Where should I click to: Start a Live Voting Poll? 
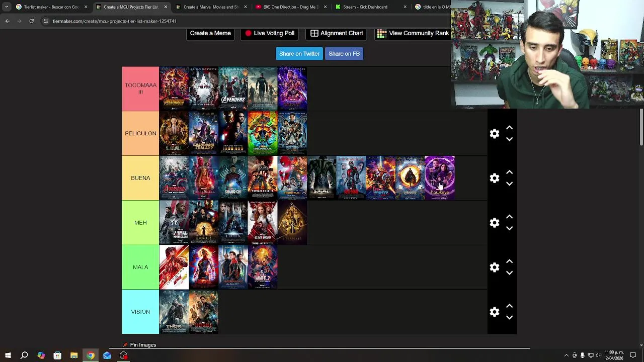pyautogui.click(x=270, y=33)
